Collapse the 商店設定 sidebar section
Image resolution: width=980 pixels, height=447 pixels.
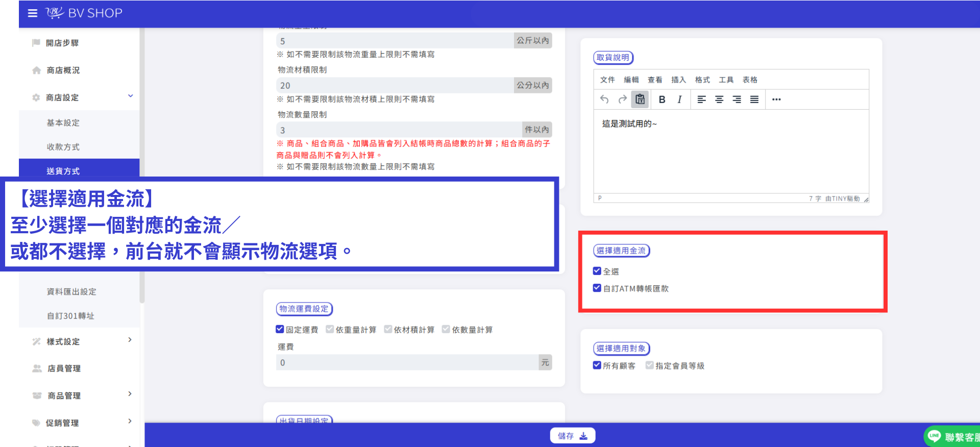coord(130,96)
